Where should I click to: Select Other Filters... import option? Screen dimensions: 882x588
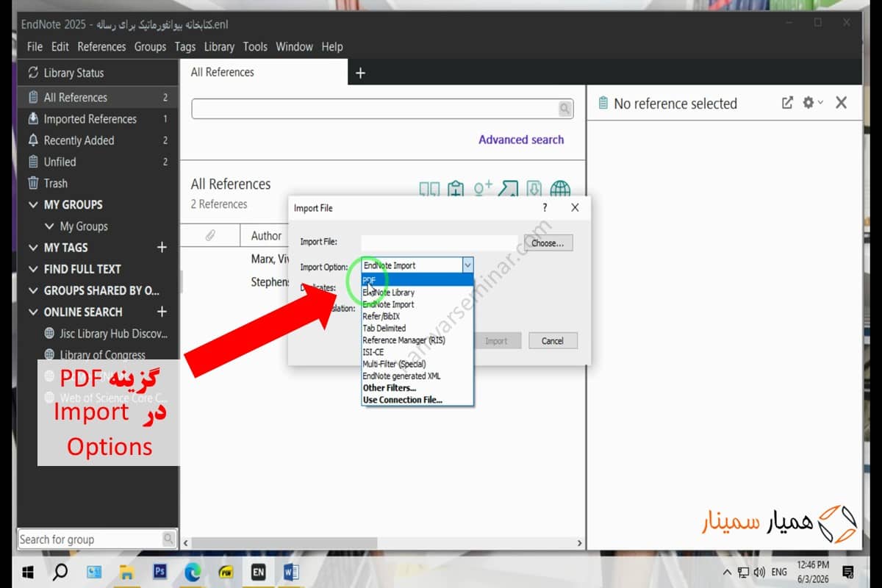click(x=417, y=387)
